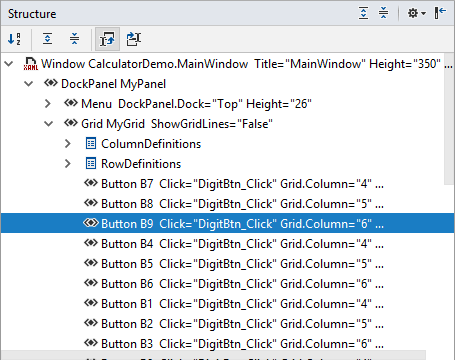Click the tag icon beside Button B6
The height and width of the screenshot is (360, 455).
[91, 283]
